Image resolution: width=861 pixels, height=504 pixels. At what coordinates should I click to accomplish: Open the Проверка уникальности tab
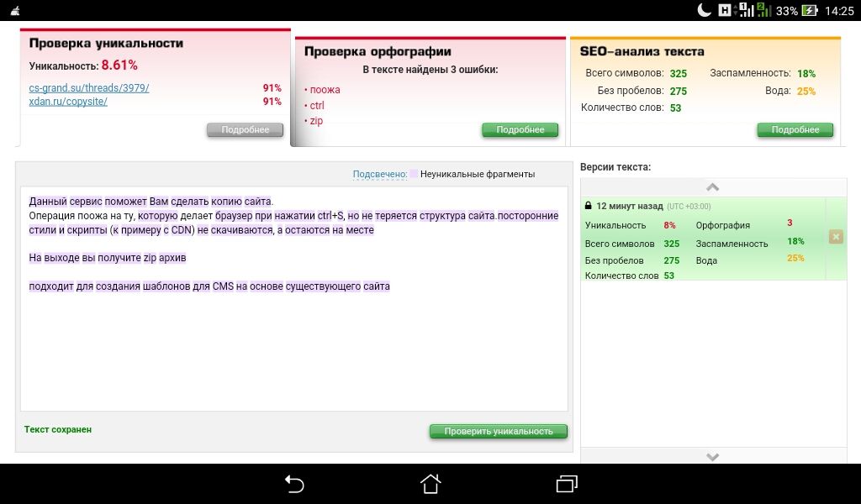[x=106, y=44]
